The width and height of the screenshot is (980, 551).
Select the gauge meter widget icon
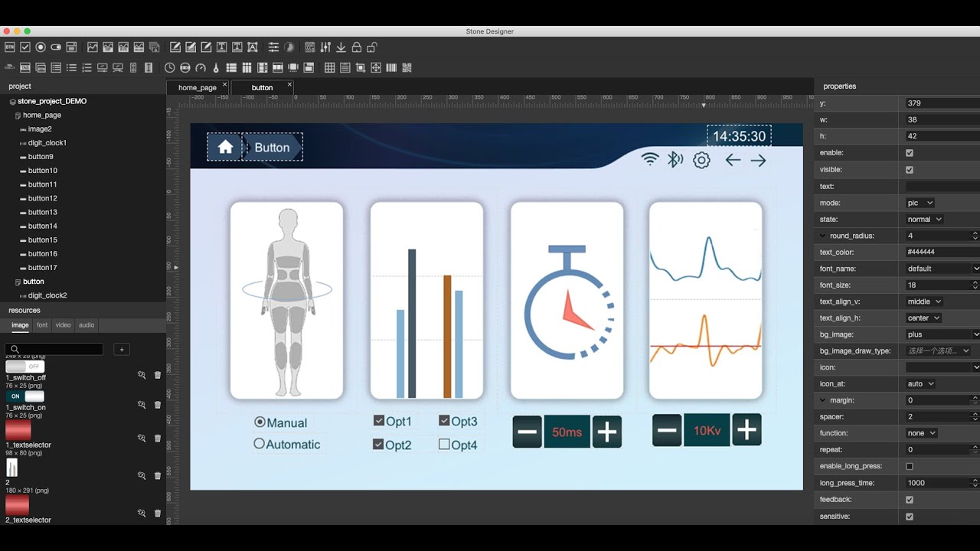201,67
